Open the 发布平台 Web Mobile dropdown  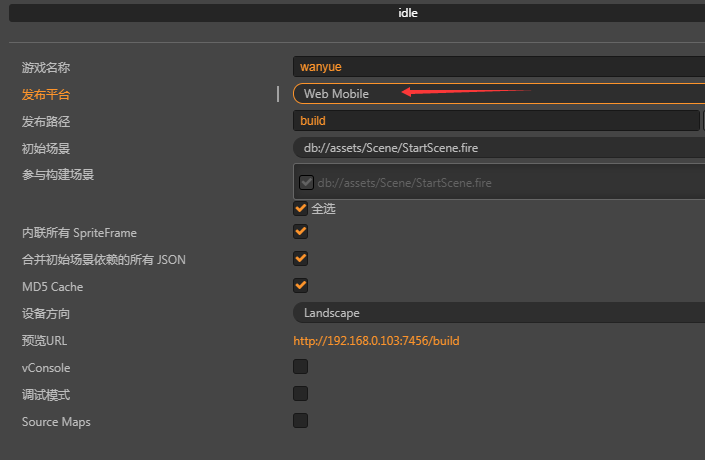[x=498, y=94]
